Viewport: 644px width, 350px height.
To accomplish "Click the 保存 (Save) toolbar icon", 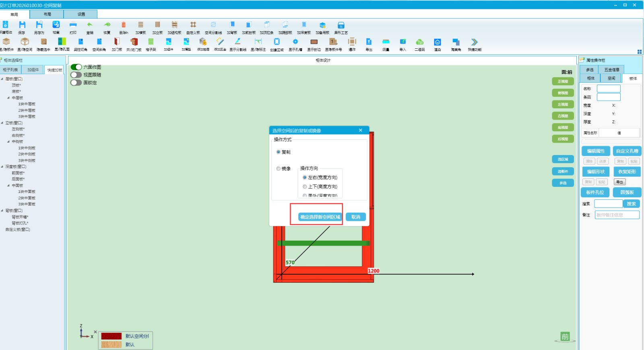I will point(22,25).
